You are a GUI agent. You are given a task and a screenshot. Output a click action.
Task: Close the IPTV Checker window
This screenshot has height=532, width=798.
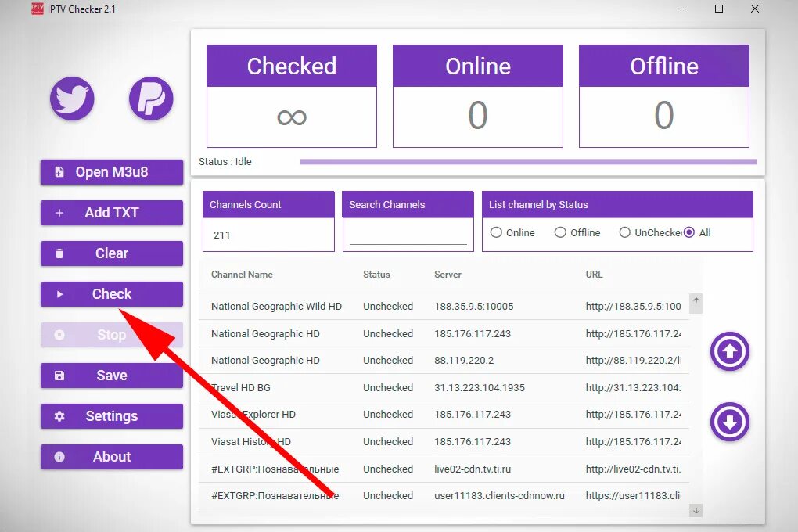pos(755,9)
